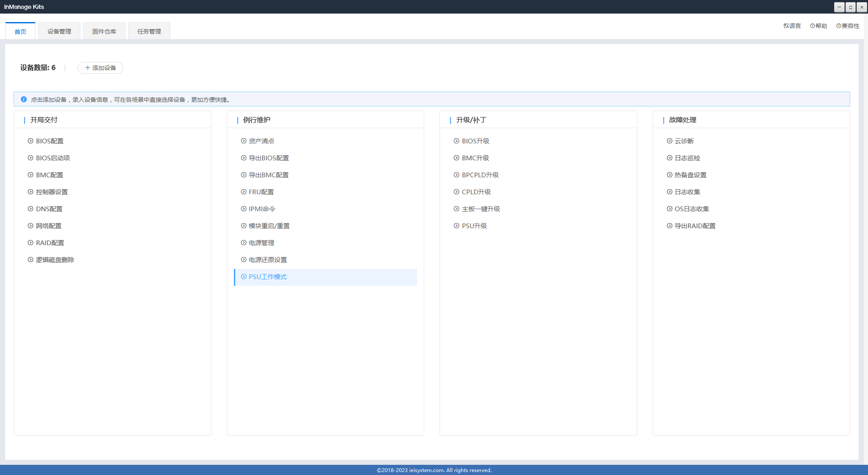The width and height of the screenshot is (868, 475).
Task: Open the 主板一键升级 option
Action: pos(481,209)
